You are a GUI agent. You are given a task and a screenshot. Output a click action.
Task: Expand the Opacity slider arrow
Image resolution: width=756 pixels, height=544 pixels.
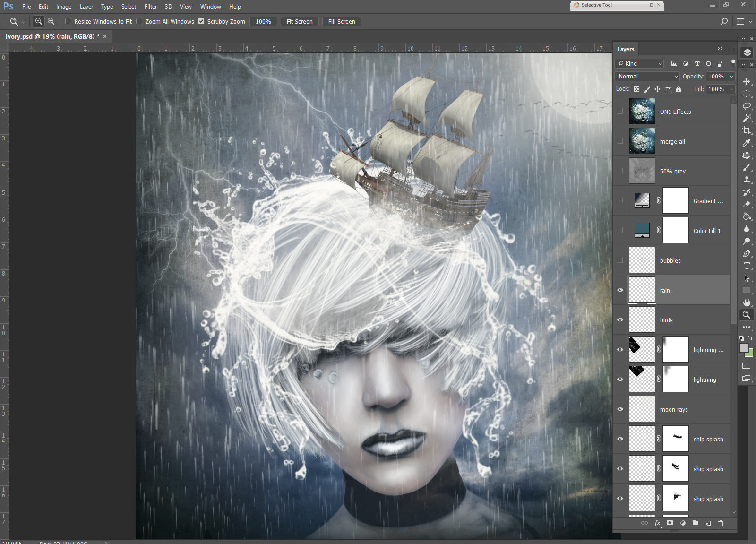pyautogui.click(x=731, y=76)
